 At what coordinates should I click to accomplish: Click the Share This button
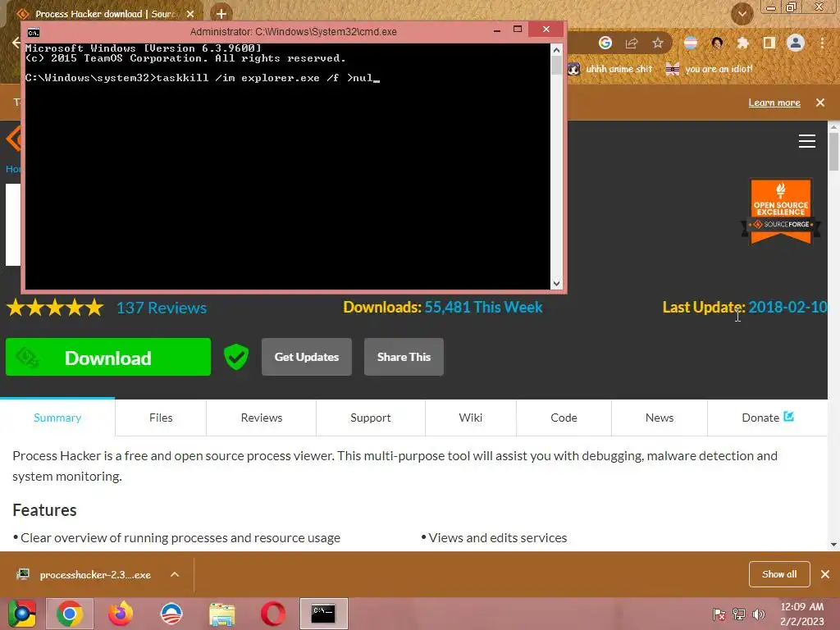coord(404,357)
